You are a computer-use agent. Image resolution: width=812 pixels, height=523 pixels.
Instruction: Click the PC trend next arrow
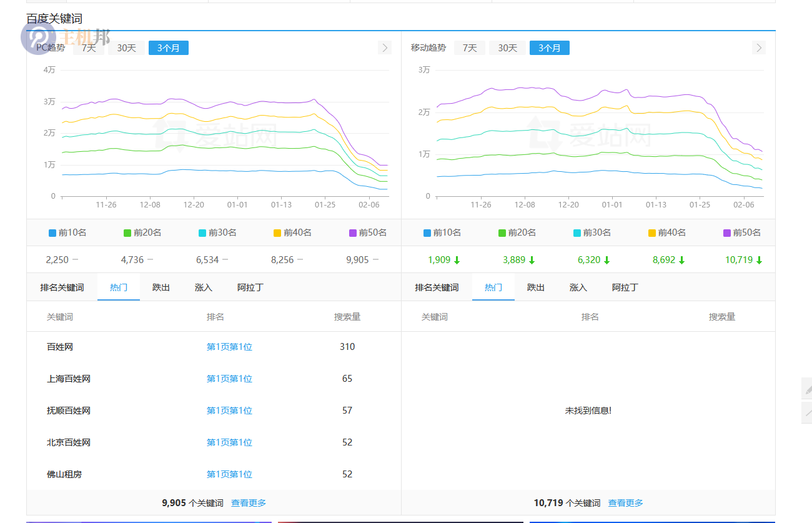(385, 47)
